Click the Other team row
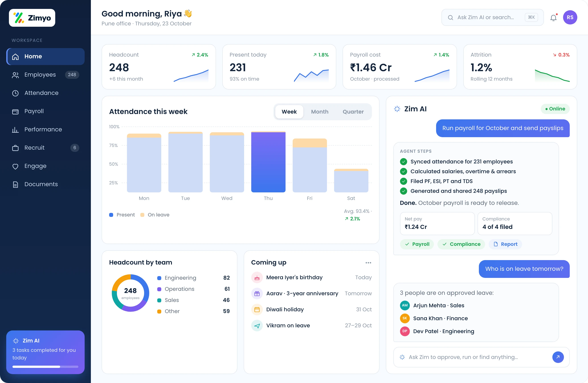Image resolution: width=588 pixels, height=383 pixels. pyautogui.click(x=194, y=311)
